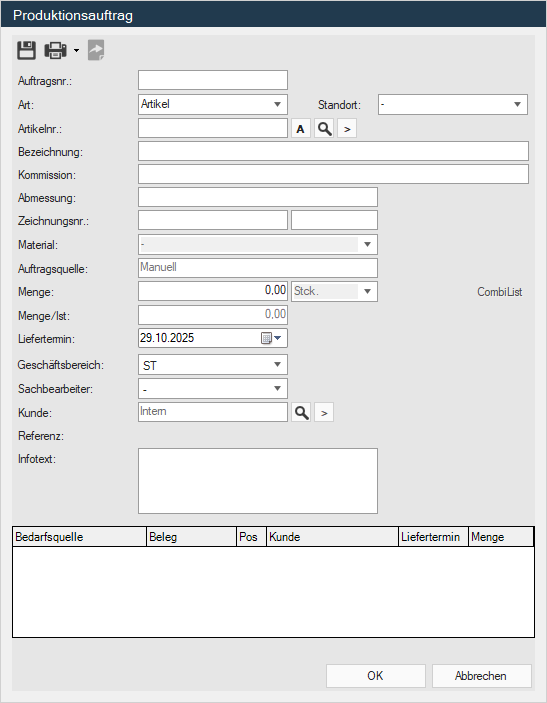This screenshot has width=547, height=703.
Task: Click the Abmessung input field
Action: [258, 197]
